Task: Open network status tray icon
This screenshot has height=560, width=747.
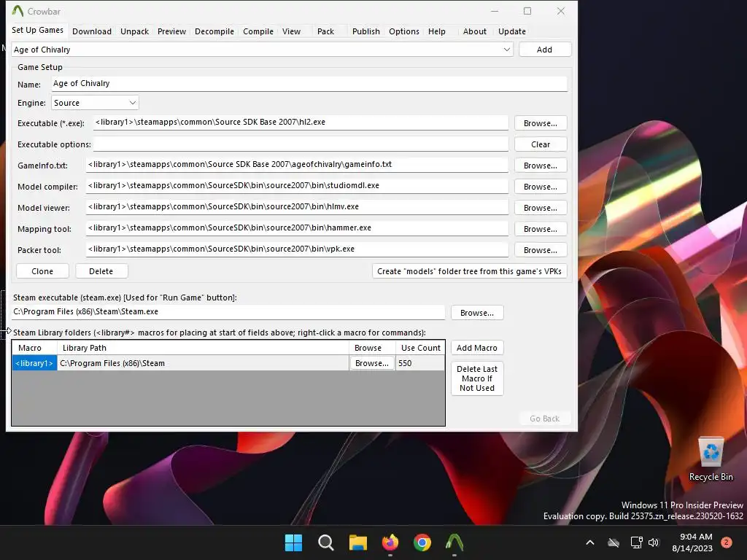Action: pos(636,542)
